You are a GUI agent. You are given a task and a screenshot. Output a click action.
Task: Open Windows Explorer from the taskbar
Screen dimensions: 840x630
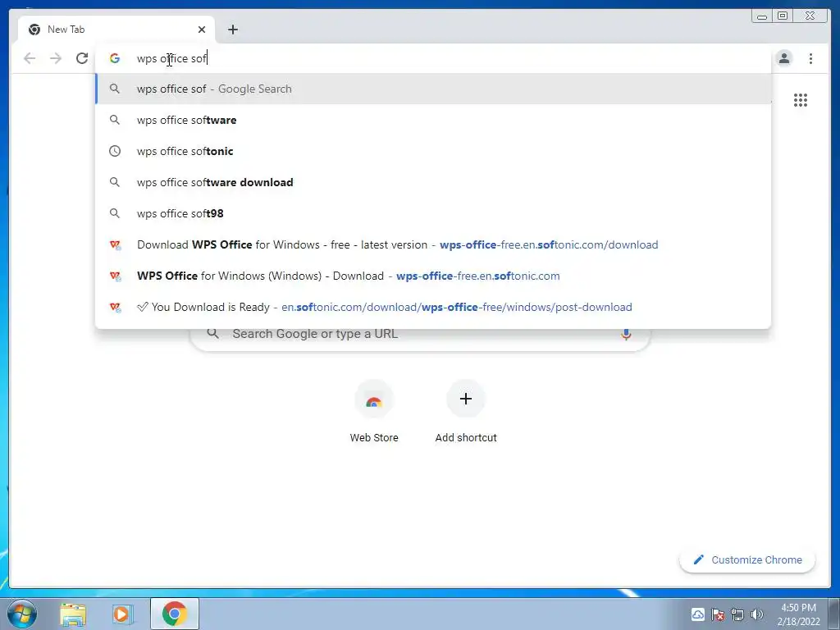73,614
